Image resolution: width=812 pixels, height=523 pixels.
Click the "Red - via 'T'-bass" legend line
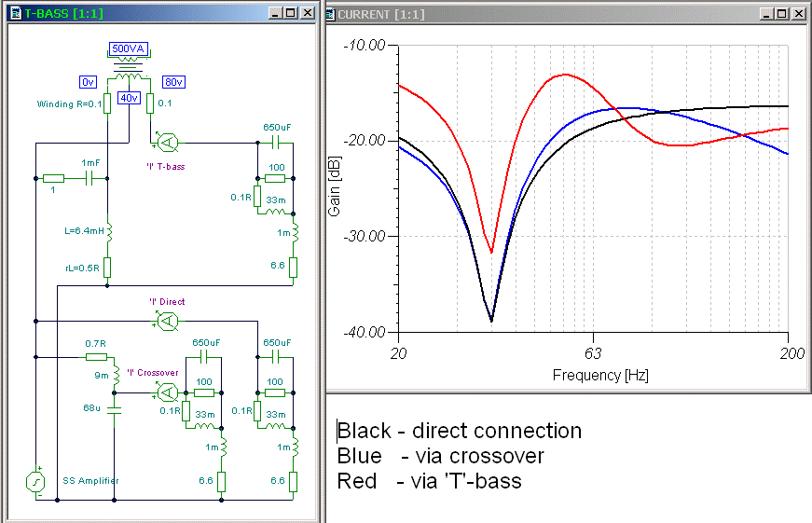[x=429, y=482]
